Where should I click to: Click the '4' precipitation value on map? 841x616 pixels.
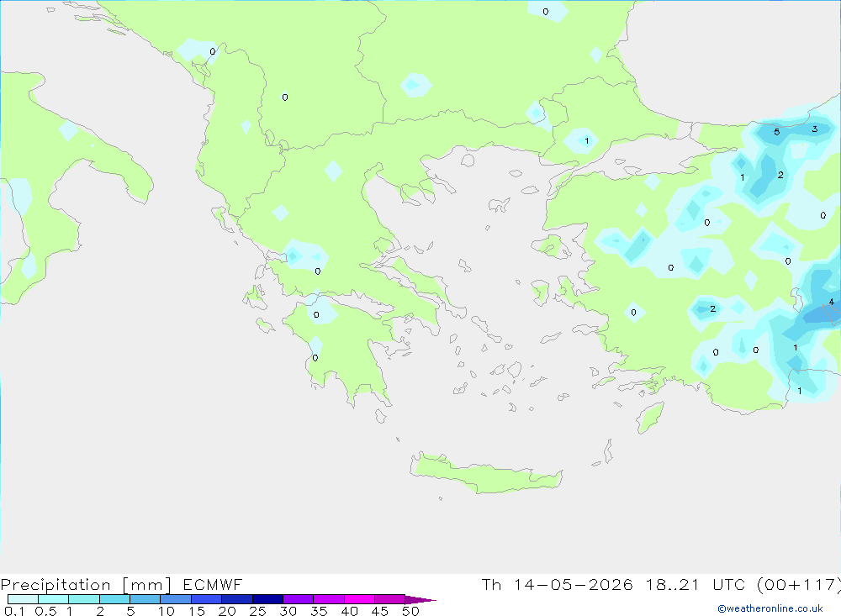[x=832, y=302]
